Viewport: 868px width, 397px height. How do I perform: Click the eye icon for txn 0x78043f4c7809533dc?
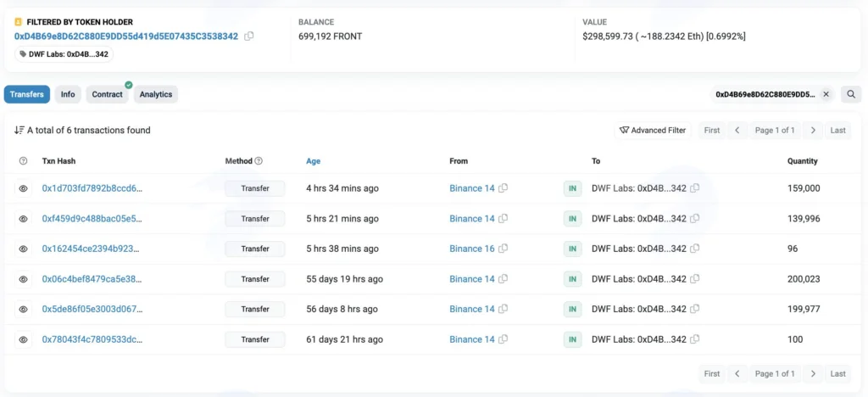23,339
